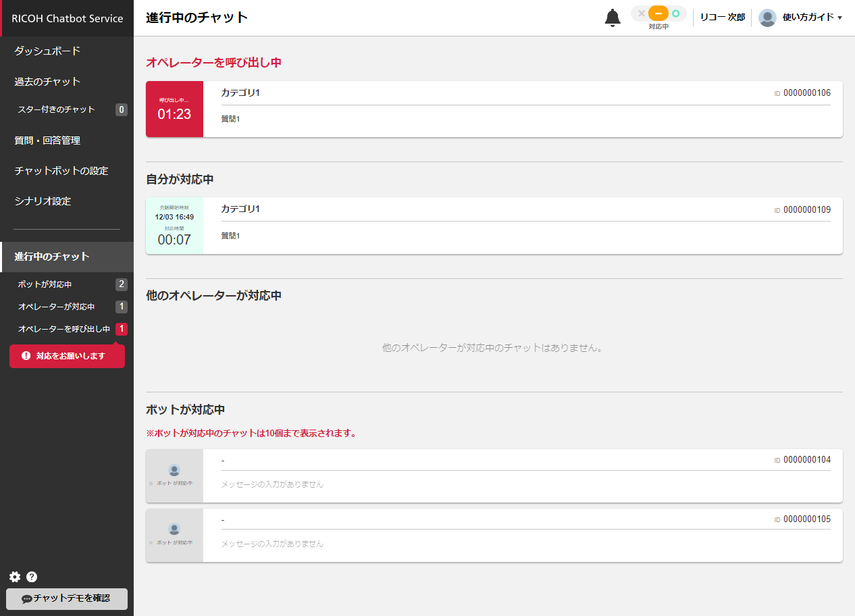Expand the 使い方ガイド dropdown menu
Screen dimensions: 855x616
coord(812,18)
